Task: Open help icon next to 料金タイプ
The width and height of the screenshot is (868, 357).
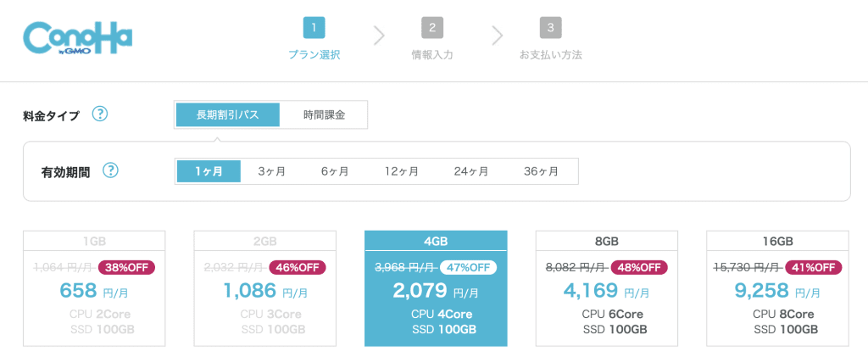Action: [x=100, y=114]
